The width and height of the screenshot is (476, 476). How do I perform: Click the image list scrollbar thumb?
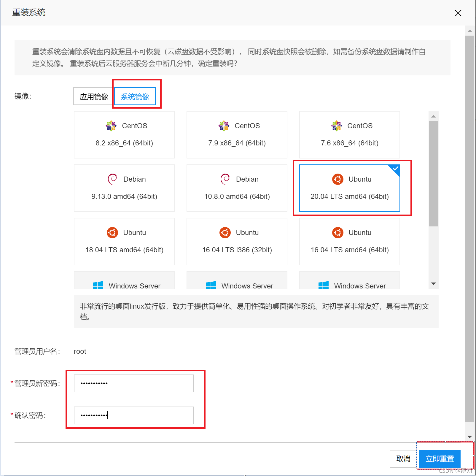(434, 174)
